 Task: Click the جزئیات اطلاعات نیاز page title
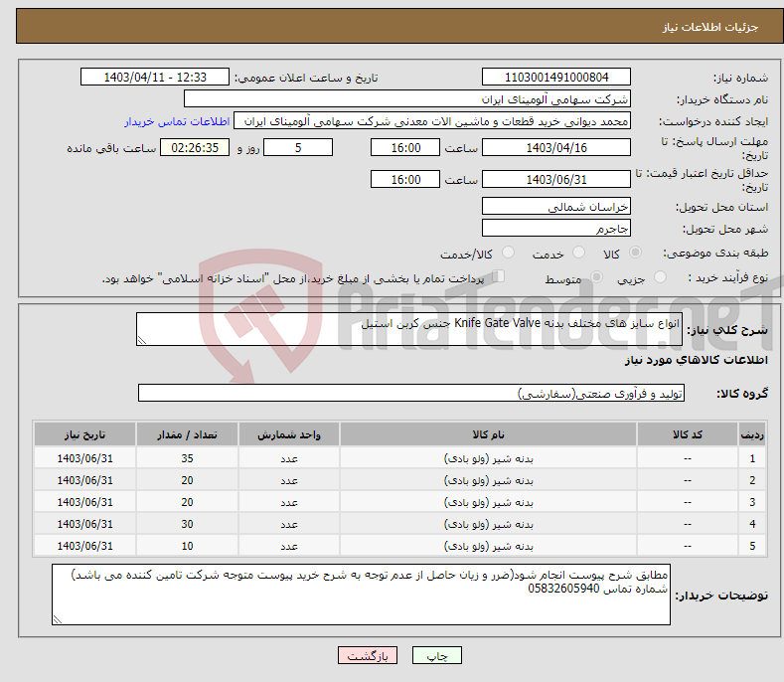(710, 27)
